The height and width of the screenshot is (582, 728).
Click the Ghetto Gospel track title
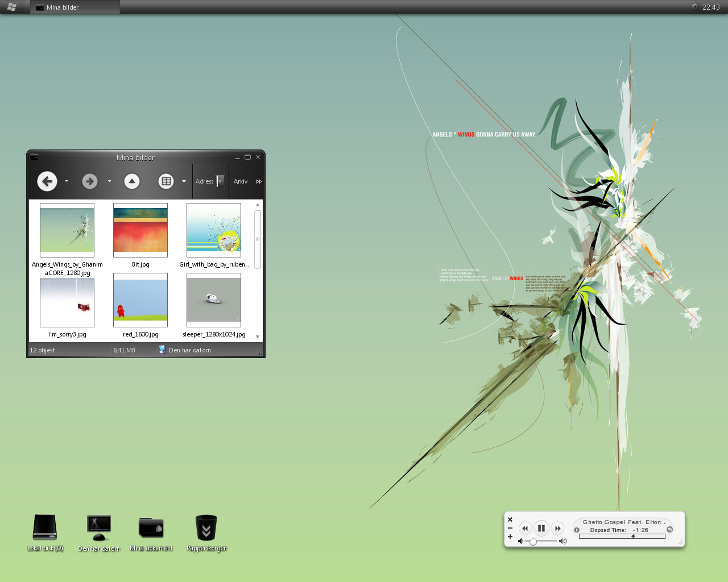coord(623,522)
